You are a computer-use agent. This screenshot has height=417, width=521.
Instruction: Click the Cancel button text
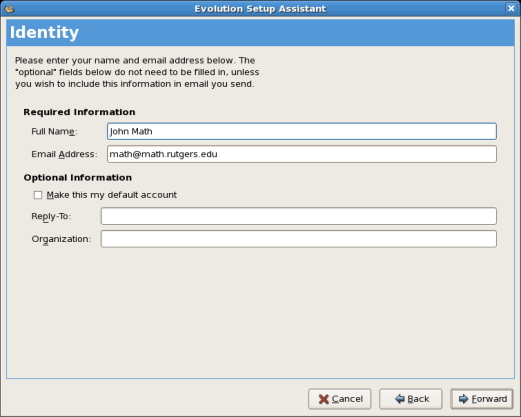[x=347, y=399]
